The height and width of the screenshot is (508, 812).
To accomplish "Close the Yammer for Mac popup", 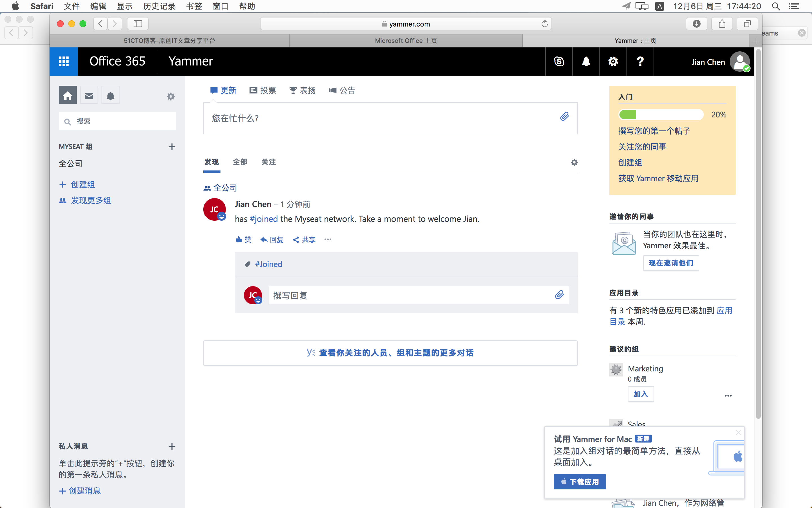I will pyautogui.click(x=738, y=433).
